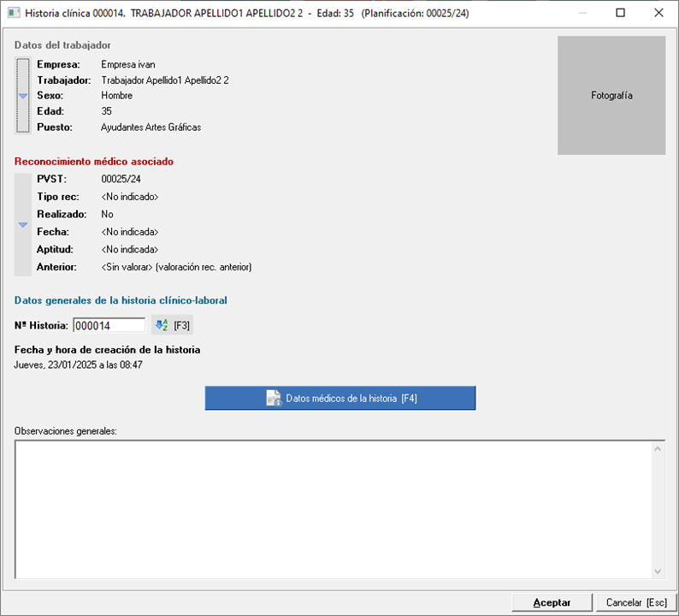Click the Datos generales de la historia heading
The image size is (679, 616).
tap(121, 300)
